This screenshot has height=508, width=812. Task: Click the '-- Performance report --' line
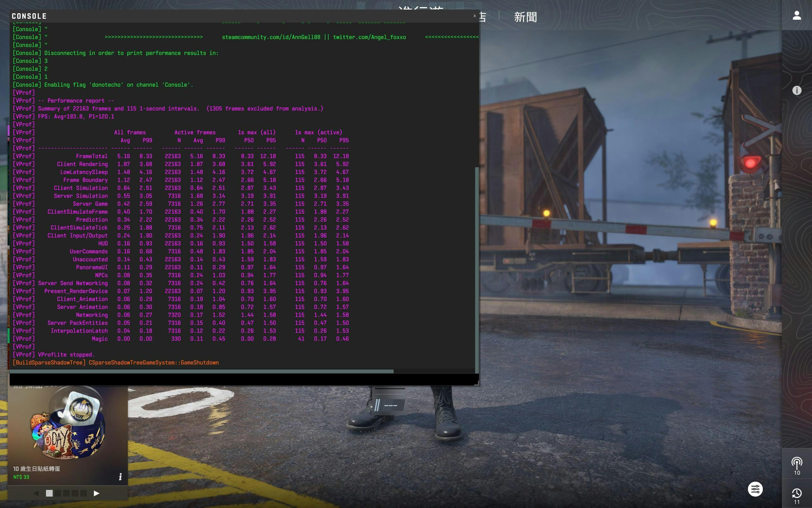pos(76,101)
